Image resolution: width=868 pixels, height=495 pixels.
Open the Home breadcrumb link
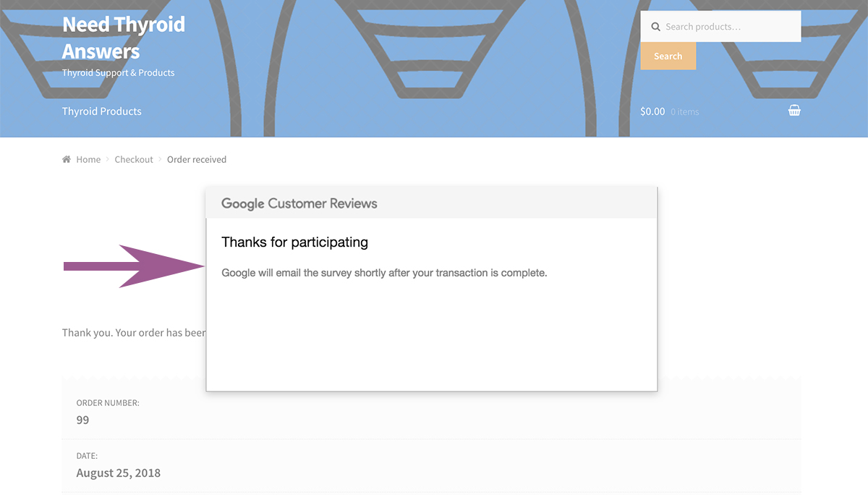[88, 159]
